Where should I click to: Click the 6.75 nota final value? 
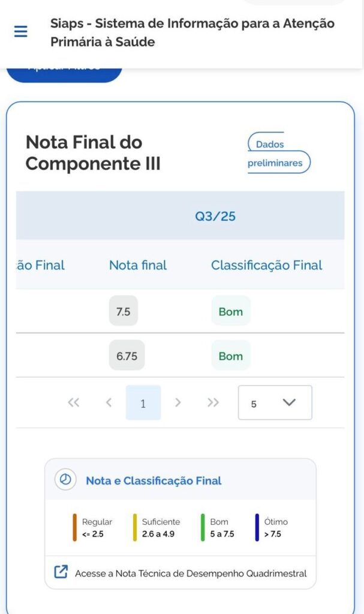click(127, 356)
